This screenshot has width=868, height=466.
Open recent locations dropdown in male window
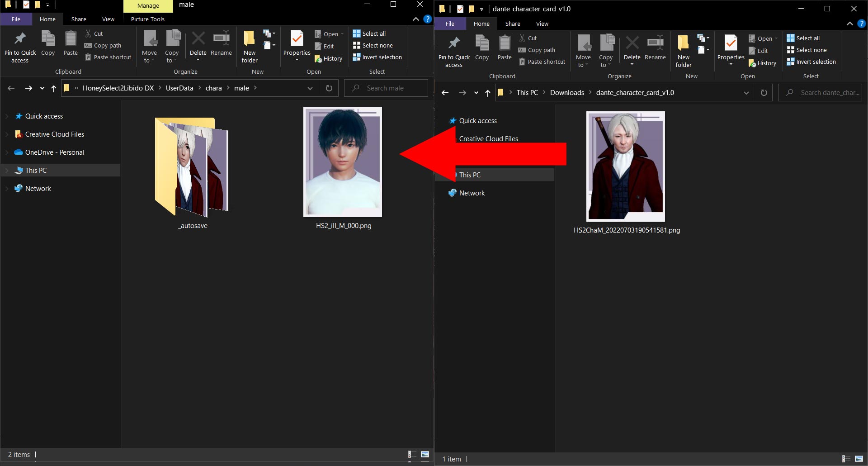click(42, 88)
